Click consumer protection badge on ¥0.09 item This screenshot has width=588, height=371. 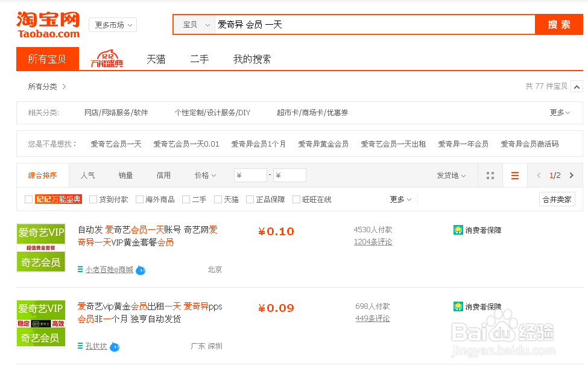tap(458, 306)
